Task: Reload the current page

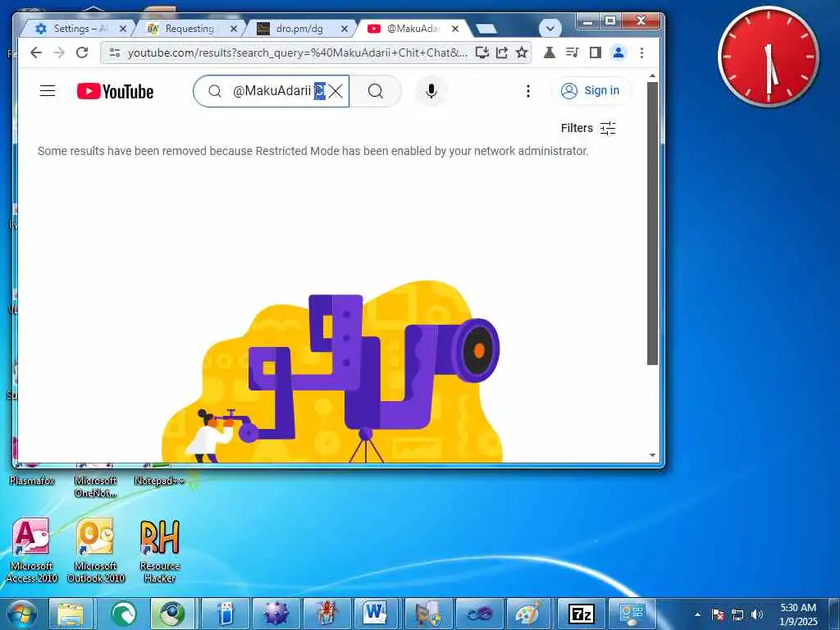Action: [82, 52]
